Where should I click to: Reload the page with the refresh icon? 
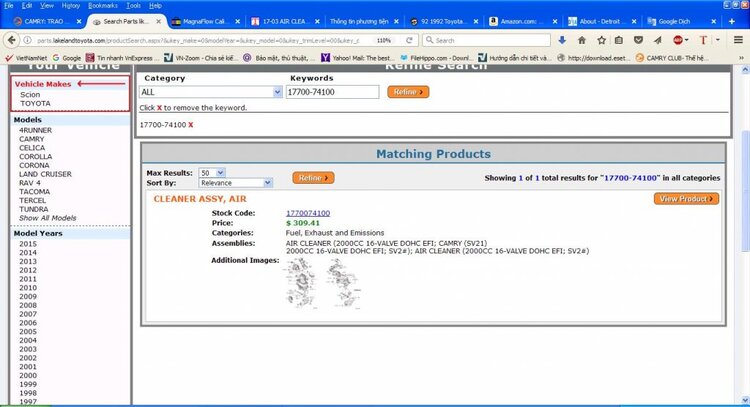pos(409,41)
